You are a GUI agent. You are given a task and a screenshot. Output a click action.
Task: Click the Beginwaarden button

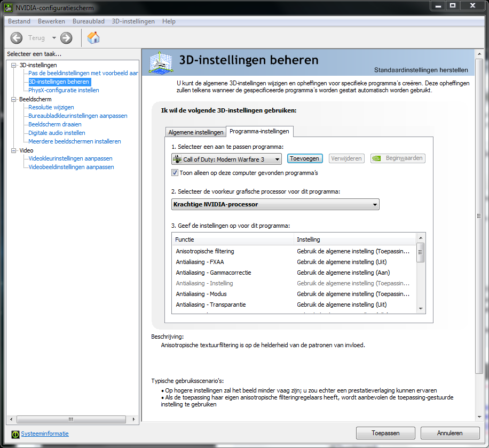click(x=398, y=158)
